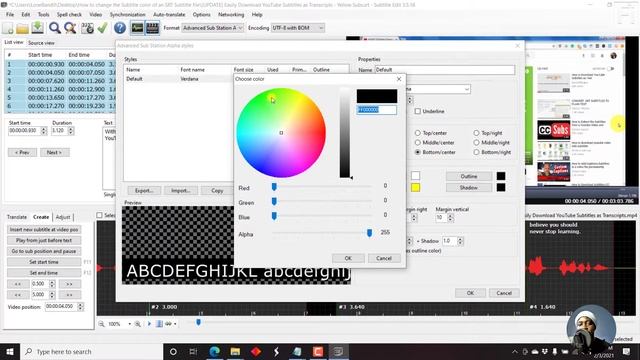The height and width of the screenshot is (360, 640).
Task: Switch to the Source view tab
Action: point(41,43)
